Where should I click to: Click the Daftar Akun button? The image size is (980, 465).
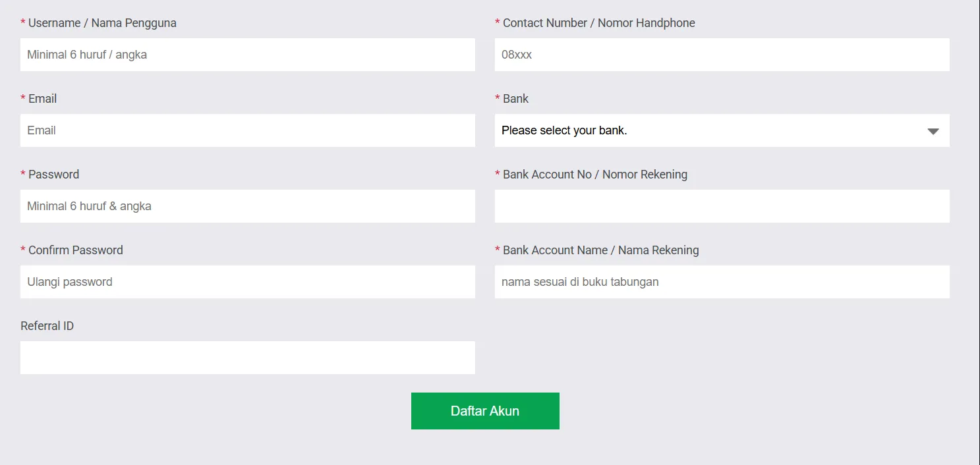pos(485,410)
